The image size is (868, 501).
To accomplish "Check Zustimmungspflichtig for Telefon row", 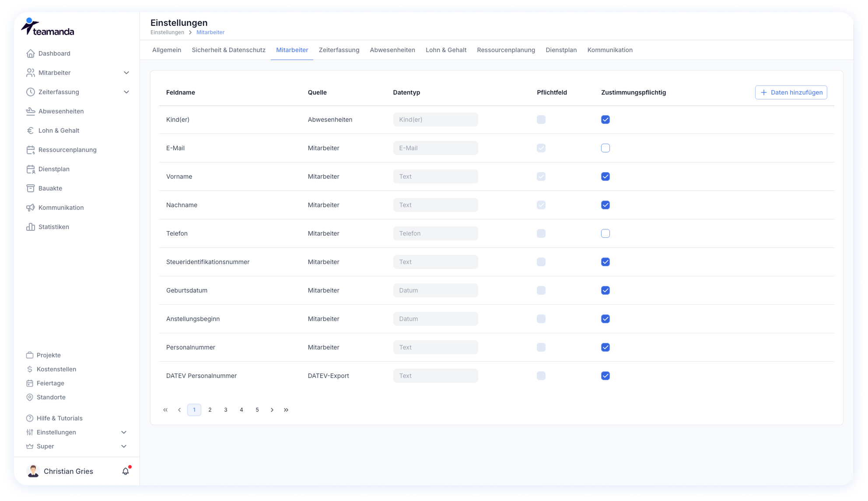I will click(x=605, y=233).
